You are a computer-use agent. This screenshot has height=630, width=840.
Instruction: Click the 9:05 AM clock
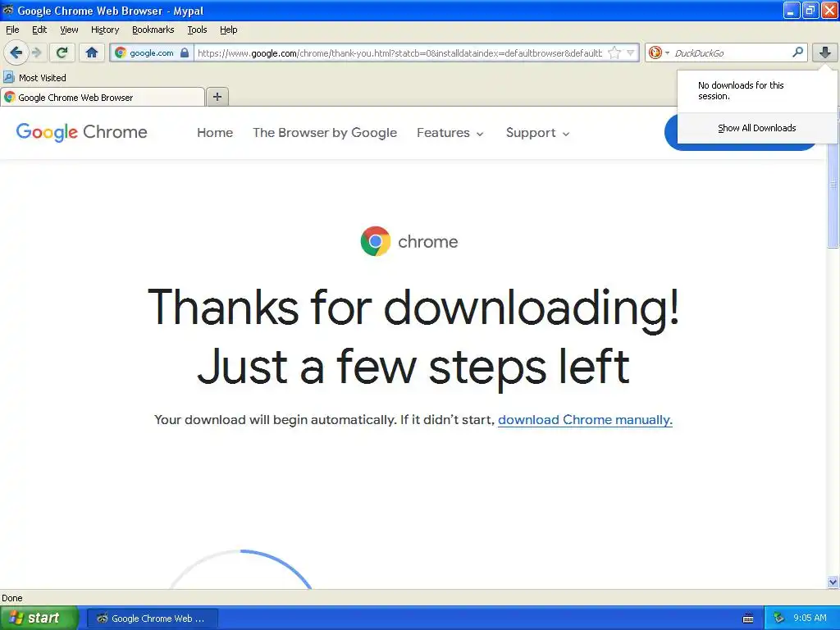coord(810,619)
